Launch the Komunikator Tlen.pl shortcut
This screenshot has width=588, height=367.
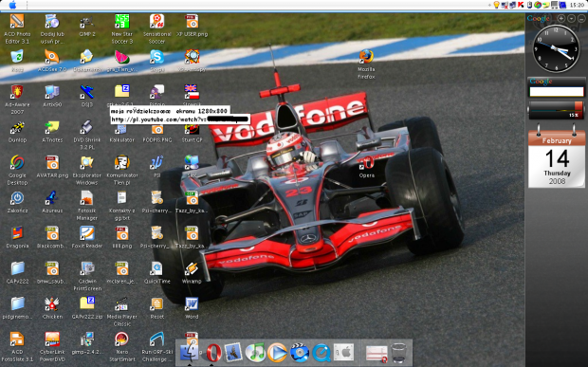[x=122, y=170]
